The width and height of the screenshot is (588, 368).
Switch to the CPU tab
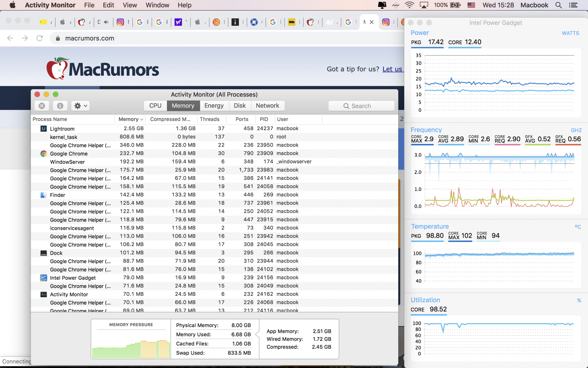pos(155,106)
